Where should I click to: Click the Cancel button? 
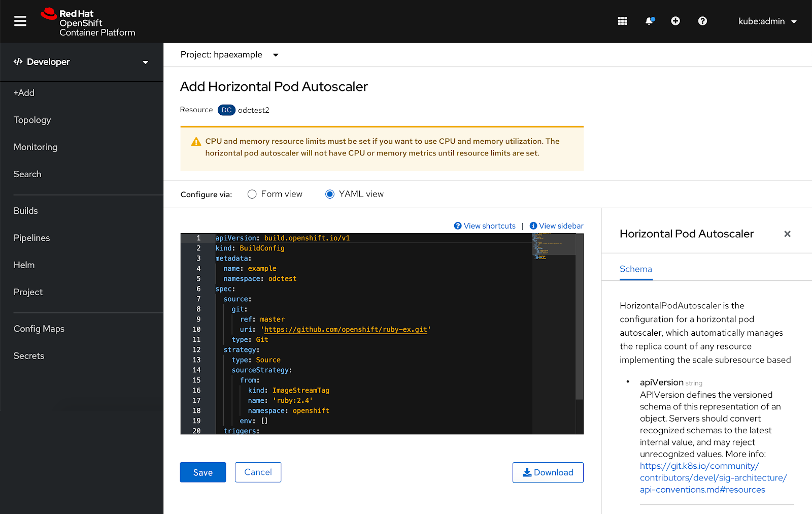[258, 472]
